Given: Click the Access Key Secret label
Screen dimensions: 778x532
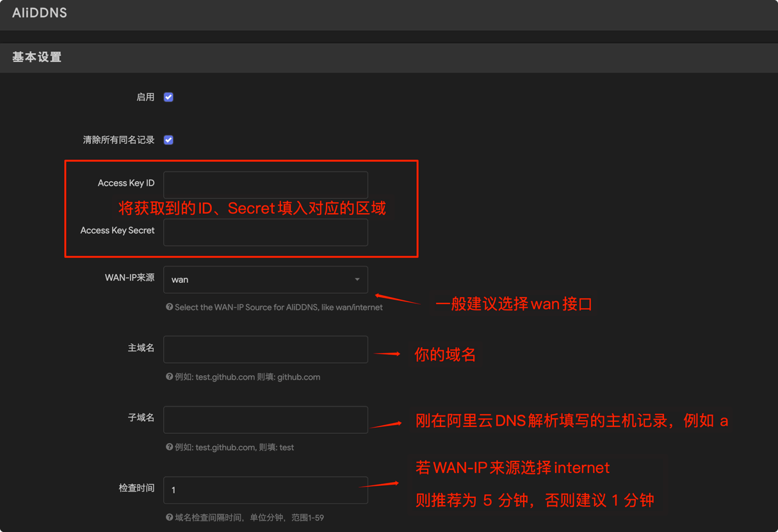Looking at the screenshot, I should 117,230.
